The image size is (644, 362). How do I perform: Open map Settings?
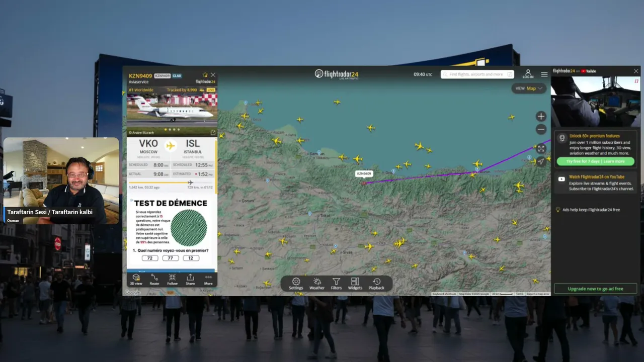click(x=296, y=284)
